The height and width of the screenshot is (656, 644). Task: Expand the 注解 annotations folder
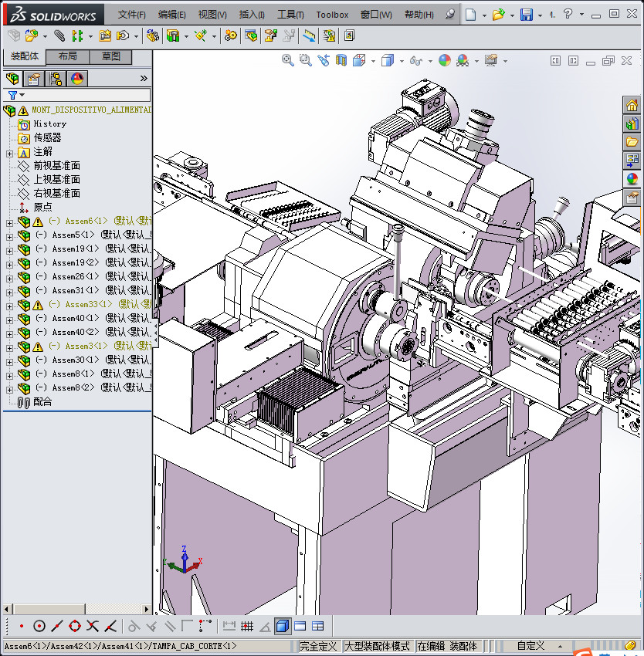coord(9,152)
